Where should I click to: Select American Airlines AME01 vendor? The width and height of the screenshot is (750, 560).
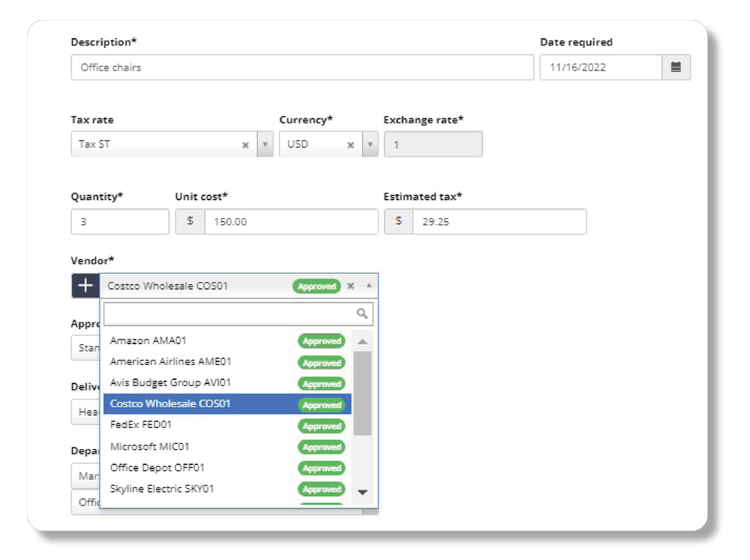[227, 362]
